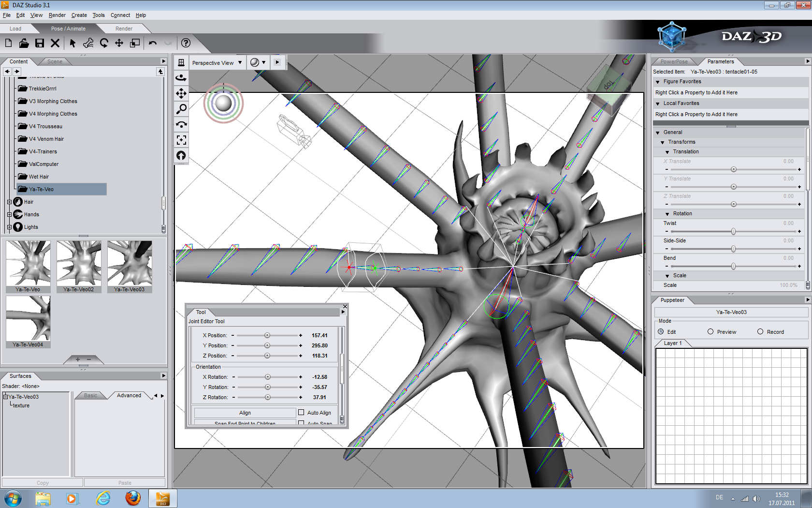Select the pan camera control in the viewport
This screenshot has width=812, height=508.
tap(181, 93)
